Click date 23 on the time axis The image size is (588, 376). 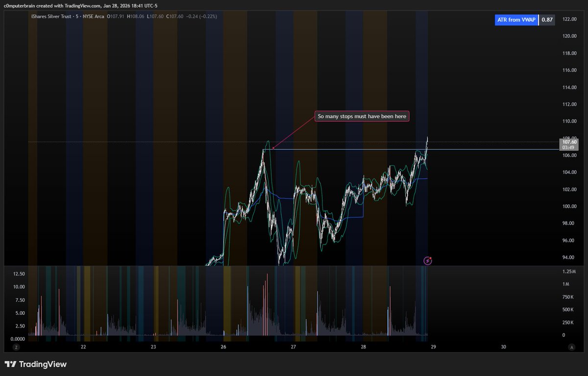coord(153,347)
